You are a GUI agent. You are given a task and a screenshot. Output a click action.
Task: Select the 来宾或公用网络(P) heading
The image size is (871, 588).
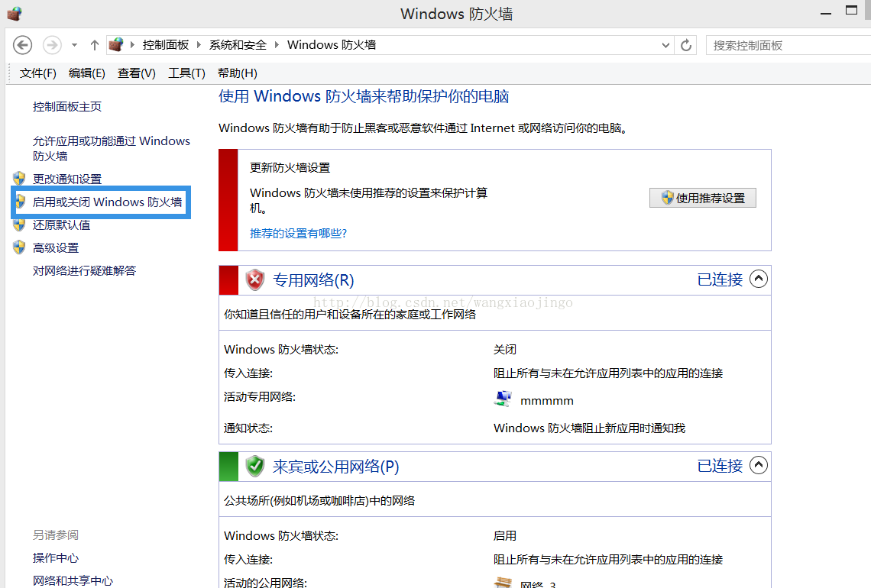click(335, 467)
